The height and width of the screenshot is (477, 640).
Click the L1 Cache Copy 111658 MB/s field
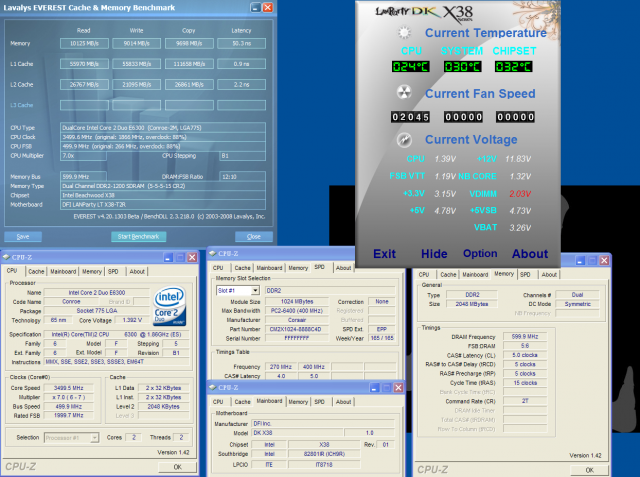coord(189,64)
